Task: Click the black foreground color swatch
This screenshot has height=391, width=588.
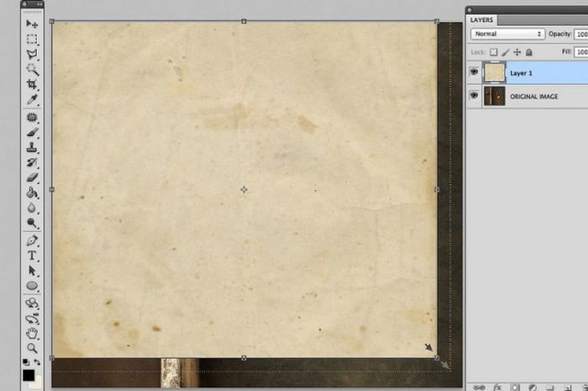Action: [29, 374]
